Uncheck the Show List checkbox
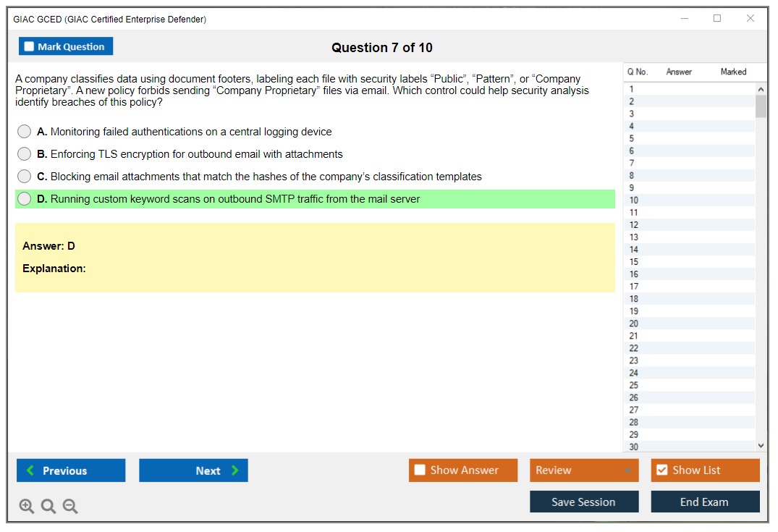Image resolution: width=778 pixels, height=532 pixels. (x=661, y=470)
